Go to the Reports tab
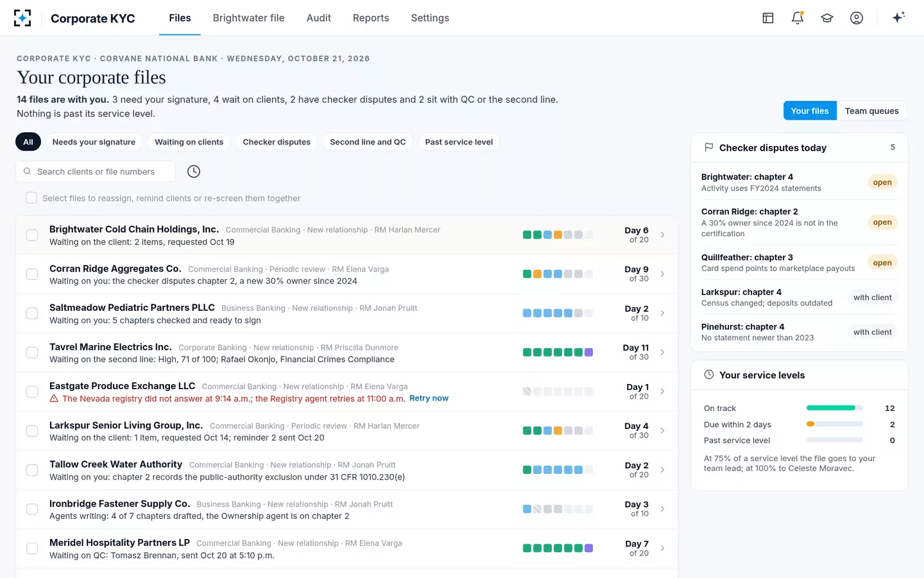Screen dimensions: 924x578 pos(371,18)
